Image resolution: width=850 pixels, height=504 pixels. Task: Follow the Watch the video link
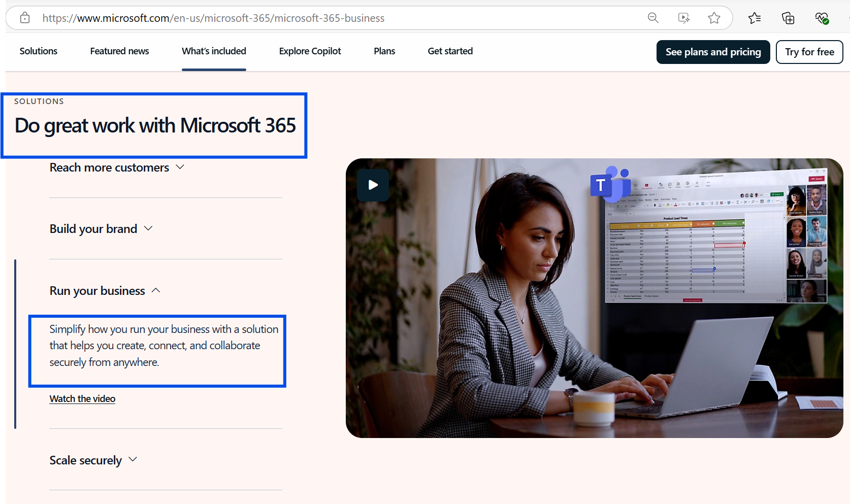(x=82, y=399)
